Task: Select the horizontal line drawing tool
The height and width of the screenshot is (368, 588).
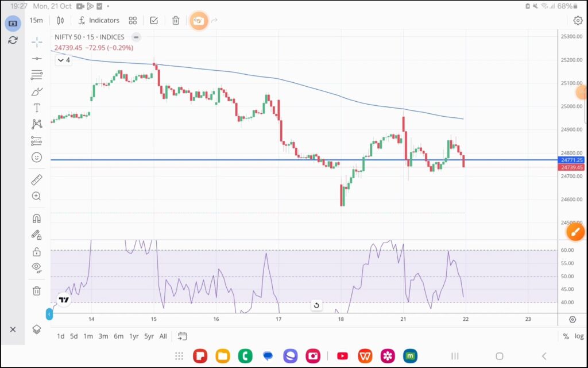Action: point(37,59)
